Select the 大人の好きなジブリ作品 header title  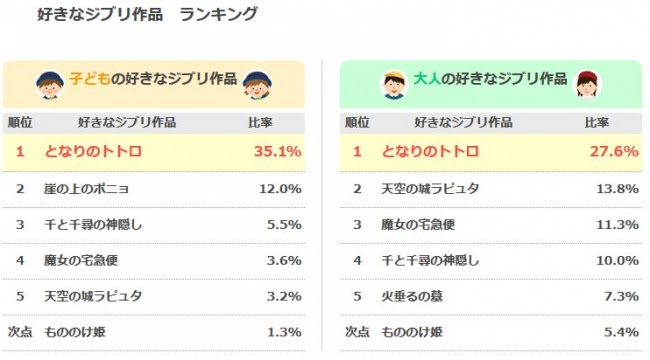pos(490,79)
